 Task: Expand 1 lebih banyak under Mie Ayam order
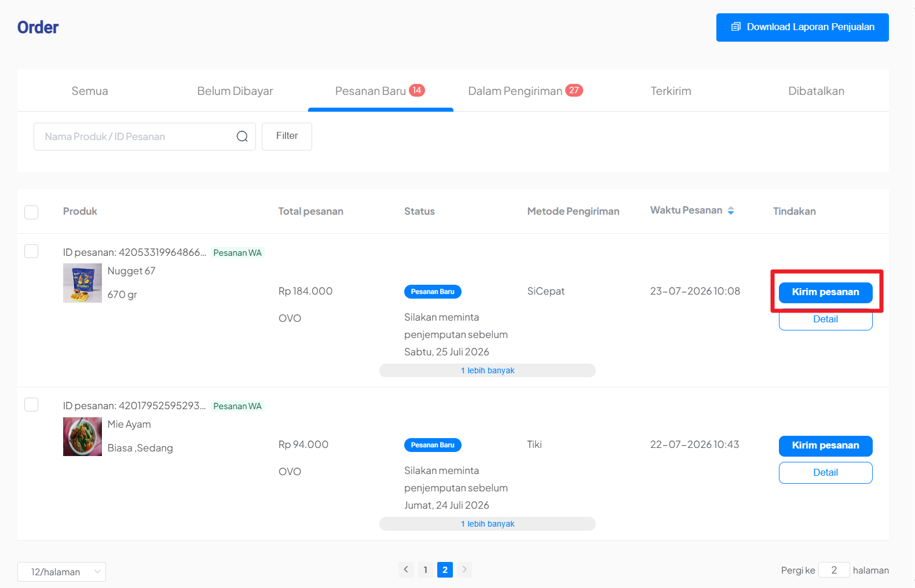(488, 524)
